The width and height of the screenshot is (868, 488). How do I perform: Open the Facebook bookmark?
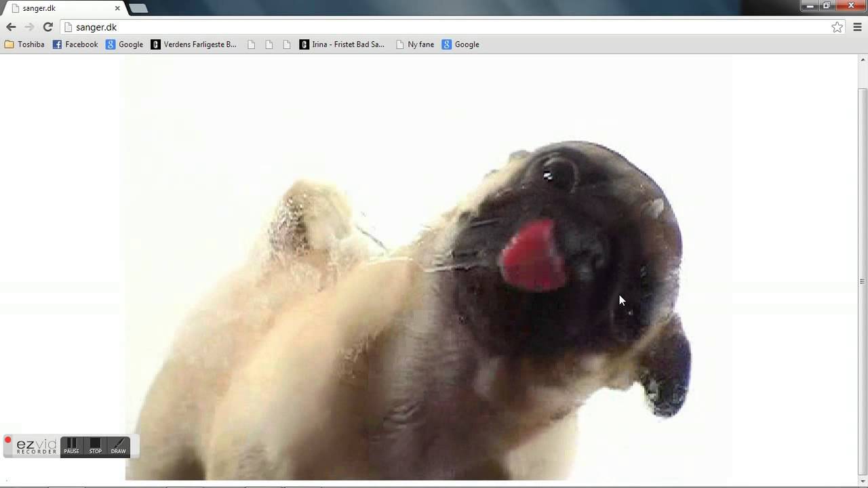point(75,45)
